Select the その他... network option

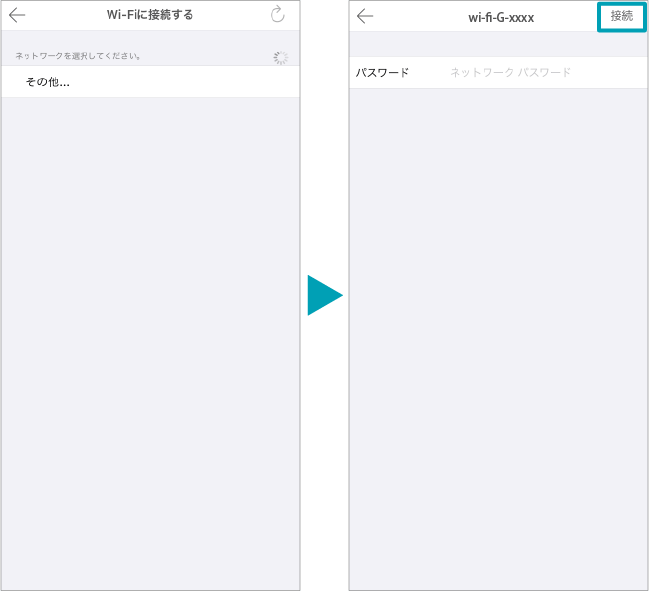(x=47, y=82)
